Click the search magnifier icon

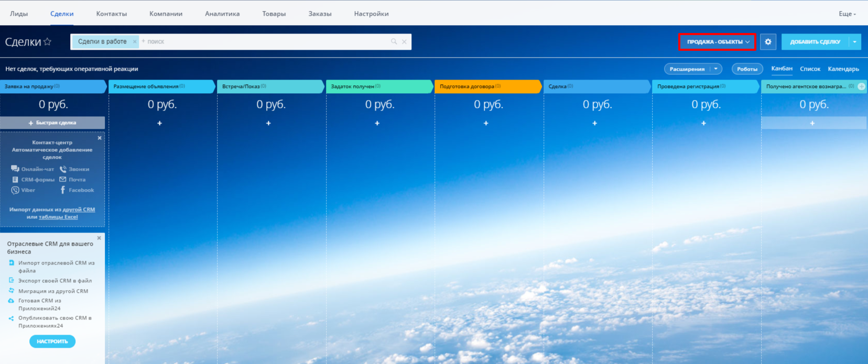(394, 42)
